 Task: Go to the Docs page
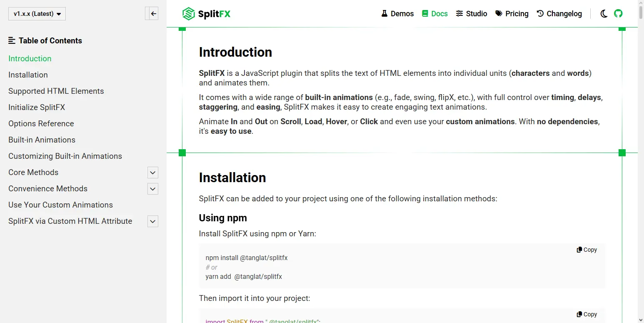pyautogui.click(x=434, y=14)
